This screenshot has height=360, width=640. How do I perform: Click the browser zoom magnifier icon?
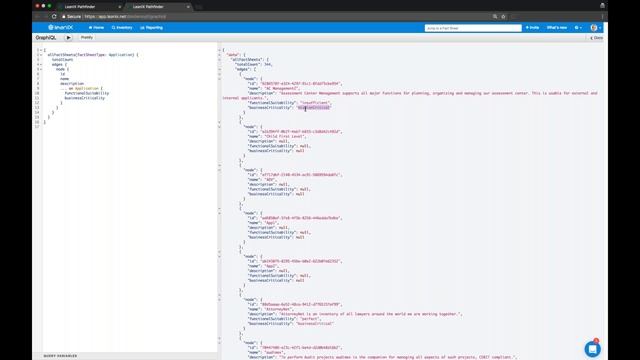(495, 17)
